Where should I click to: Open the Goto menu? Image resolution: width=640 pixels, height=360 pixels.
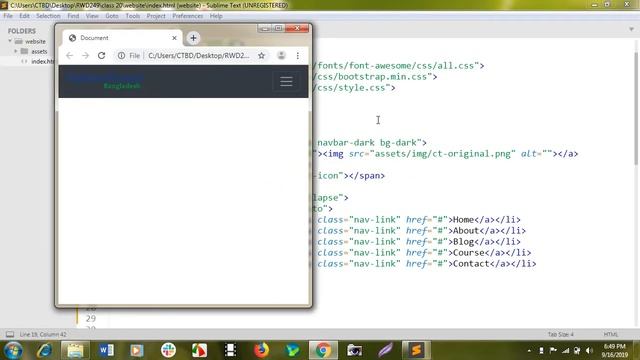(x=112, y=16)
